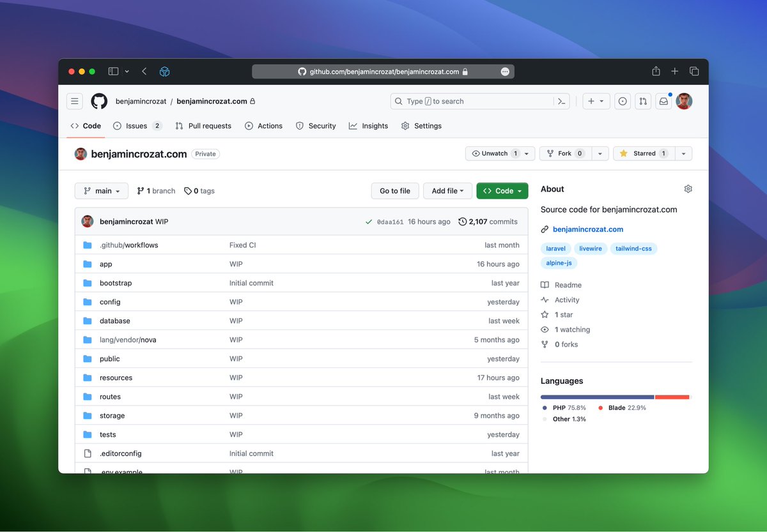The width and height of the screenshot is (767, 532).
Task: Click the Fork button
Action: pos(564,153)
